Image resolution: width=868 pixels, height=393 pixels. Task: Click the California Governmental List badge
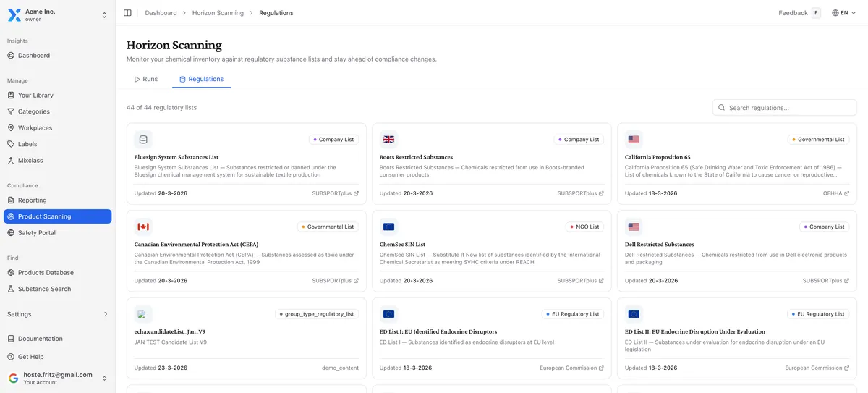pos(818,140)
